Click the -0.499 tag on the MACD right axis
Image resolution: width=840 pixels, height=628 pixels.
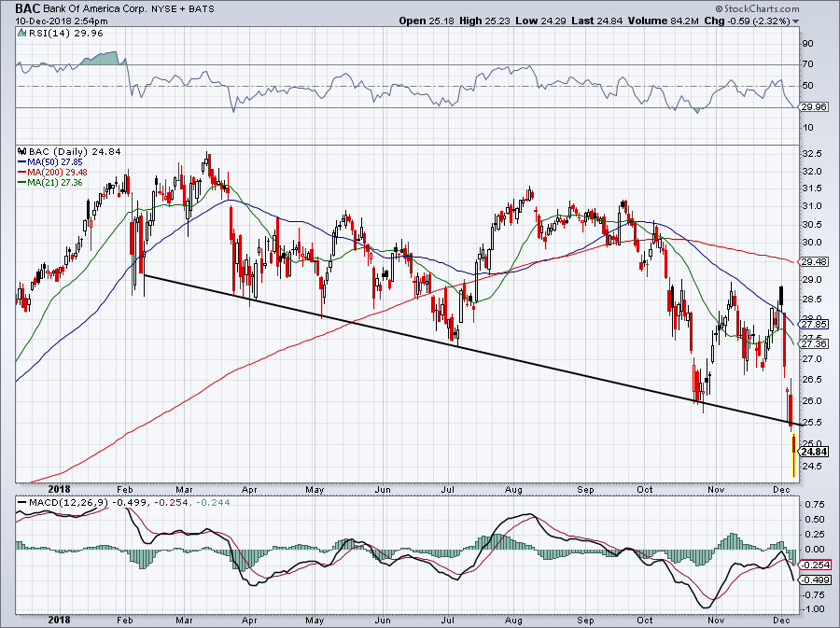pos(816,579)
